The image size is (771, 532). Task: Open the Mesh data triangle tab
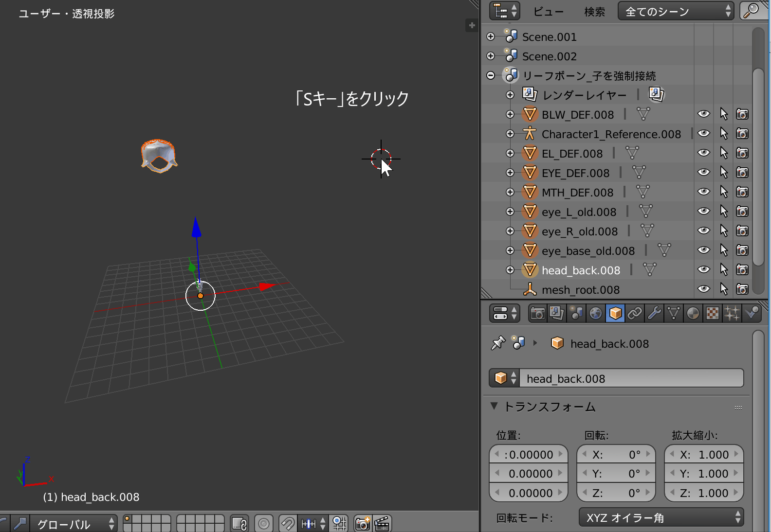pyautogui.click(x=674, y=313)
